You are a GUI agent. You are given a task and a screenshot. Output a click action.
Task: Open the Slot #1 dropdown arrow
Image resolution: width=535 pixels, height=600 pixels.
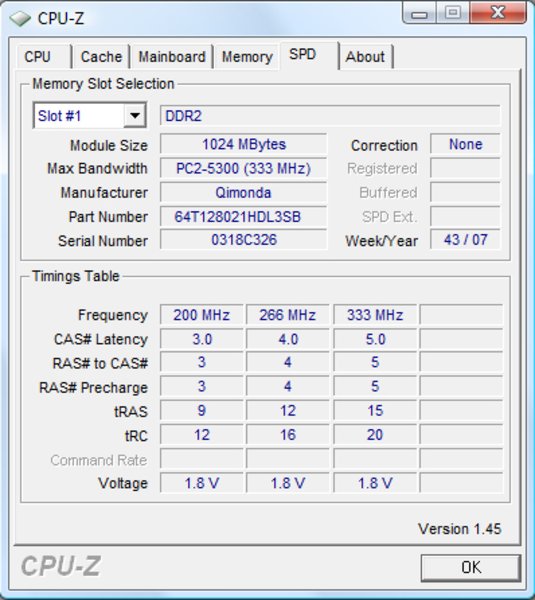[x=135, y=115]
